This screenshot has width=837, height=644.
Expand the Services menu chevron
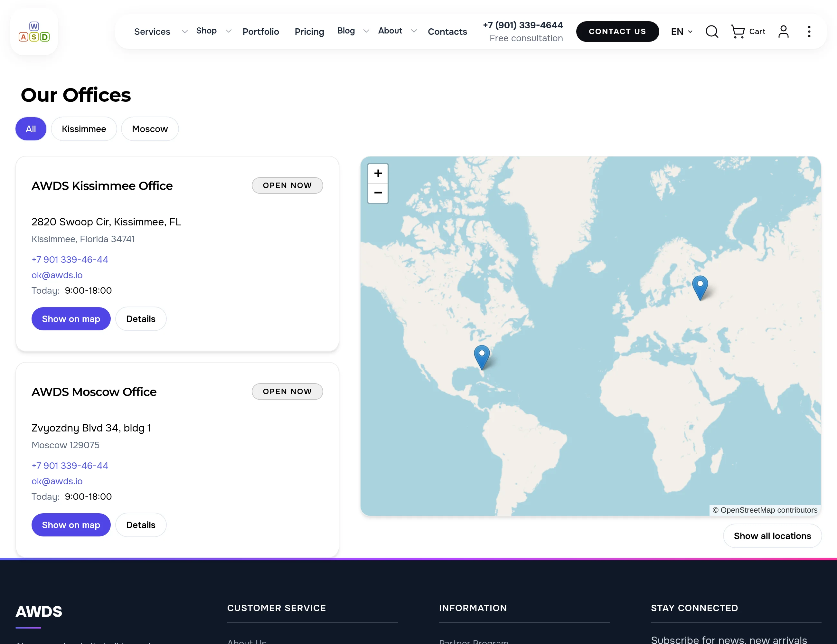click(x=184, y=32)
